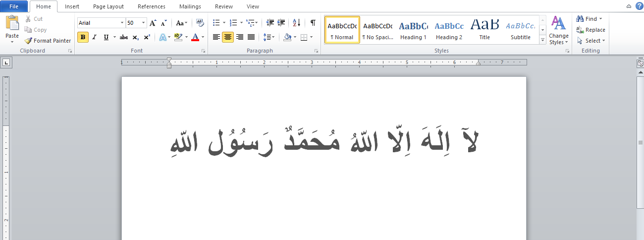Activate the Format Painter brush
The height and width of the screenshot is (240, 644).
[x=48, y=41]
